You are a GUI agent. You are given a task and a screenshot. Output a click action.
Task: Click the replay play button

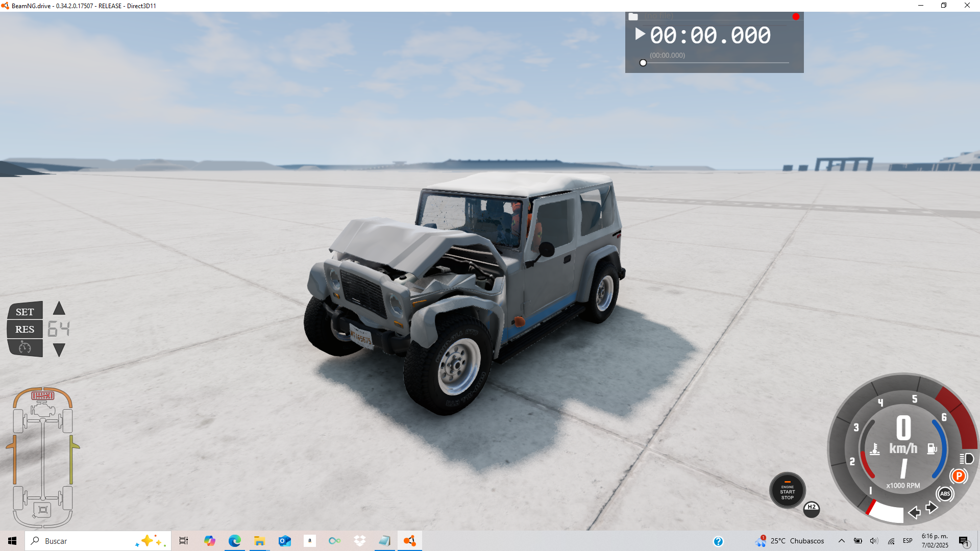(x=640, y=34)
